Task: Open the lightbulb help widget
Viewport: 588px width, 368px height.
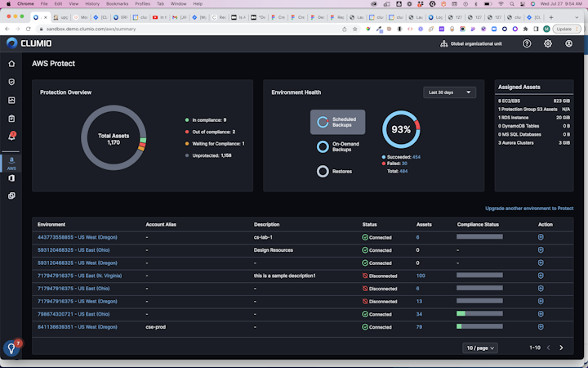Action: tap(12, 348)
